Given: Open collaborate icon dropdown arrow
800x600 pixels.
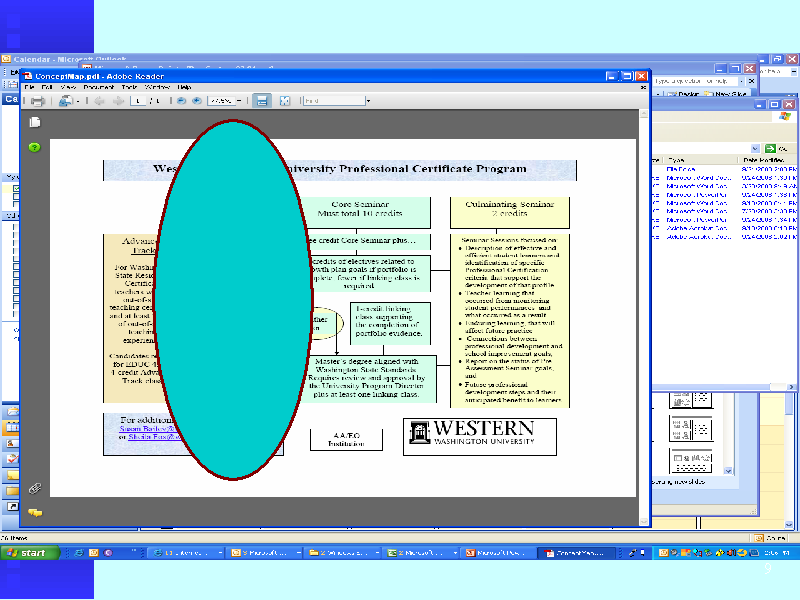Looking at the screenshot, I should 78,102.
